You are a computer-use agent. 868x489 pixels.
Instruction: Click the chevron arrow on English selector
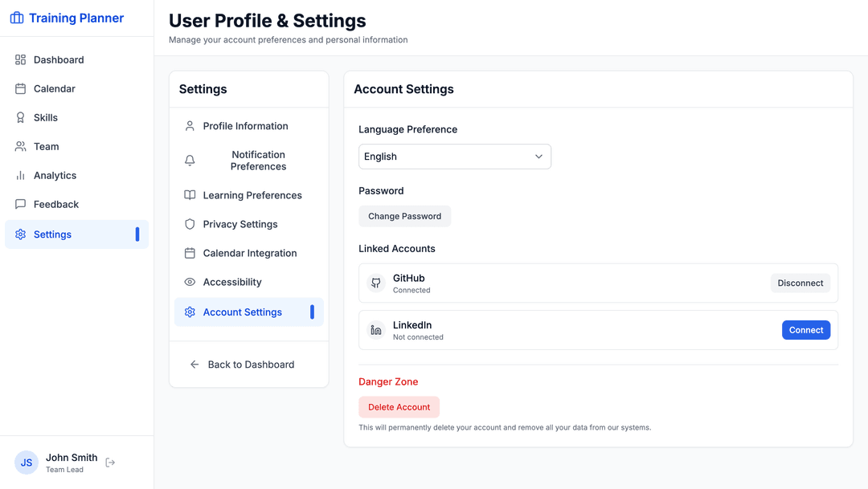point(538,157)
